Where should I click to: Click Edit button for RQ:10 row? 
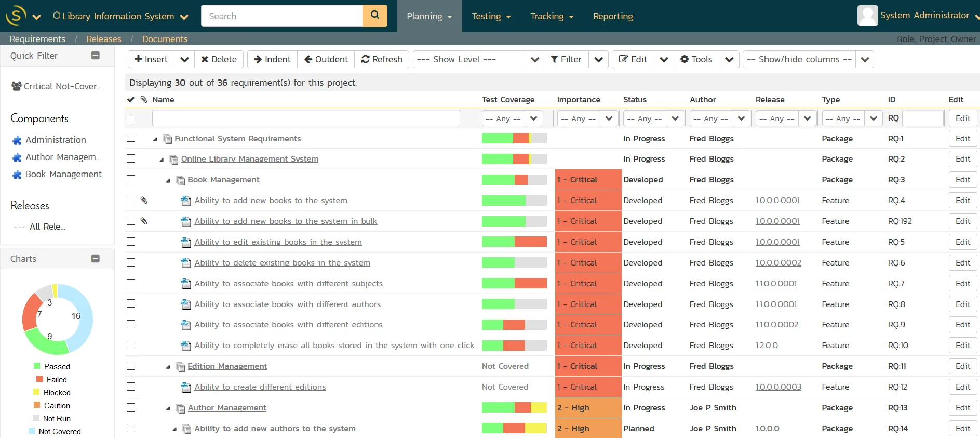pos(963,345)
